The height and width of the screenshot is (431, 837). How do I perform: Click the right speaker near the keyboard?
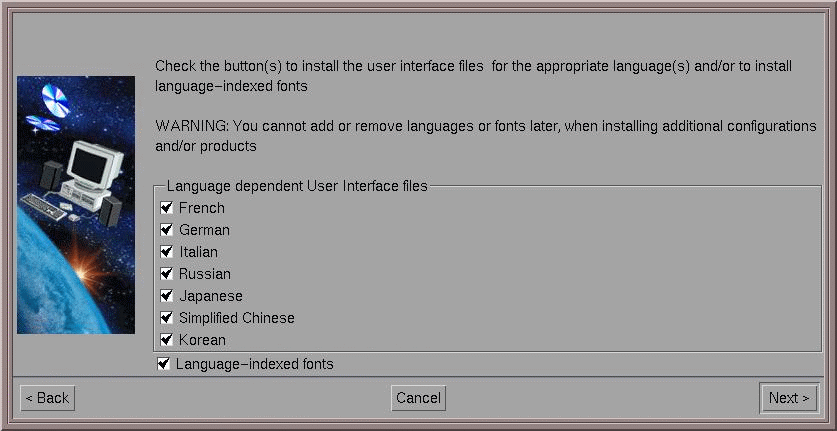(x=110, y=211)
